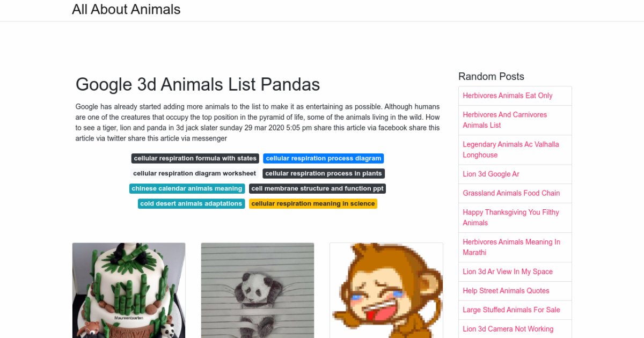Image resolution: width=644 pixels, height=338 pixels.
Task: Visit Legendary Animals Ac Valhalla Longhouse post
Action: [510, 150]
